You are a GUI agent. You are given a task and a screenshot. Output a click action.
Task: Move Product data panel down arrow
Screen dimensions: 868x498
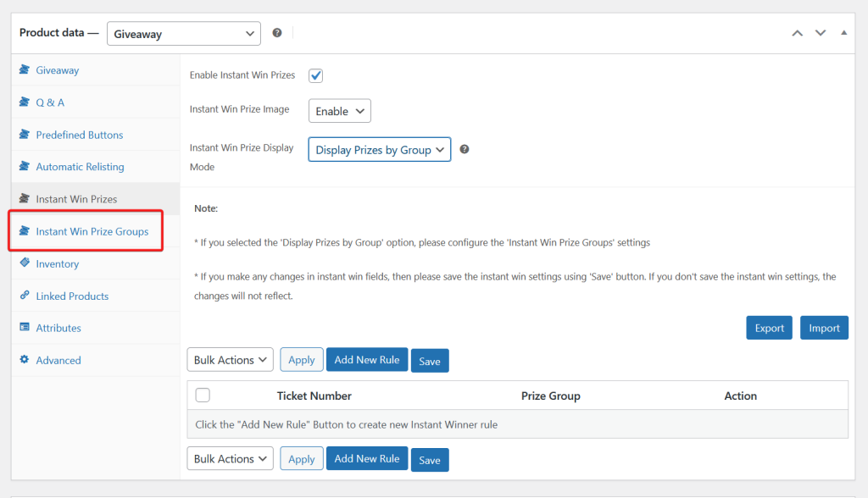[820, 33]
